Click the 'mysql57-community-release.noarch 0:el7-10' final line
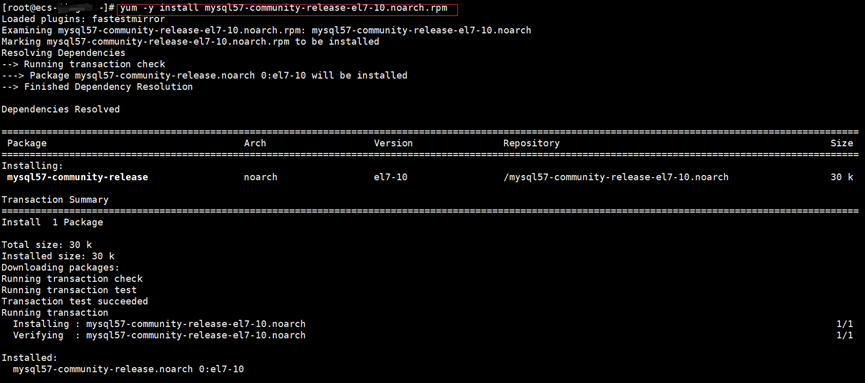 (128, 369)
